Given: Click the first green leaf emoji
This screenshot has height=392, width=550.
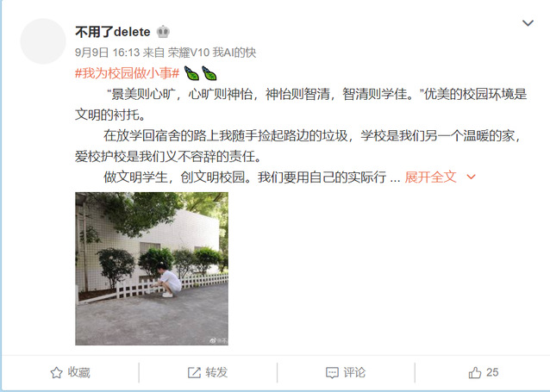Looking at the screenshot, I should pos(191,73).
